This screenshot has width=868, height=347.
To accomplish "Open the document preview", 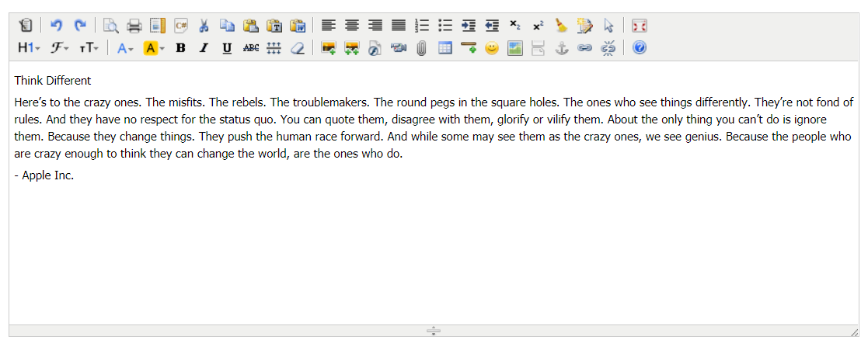I will pyautogui.click(x=110, y=26).
